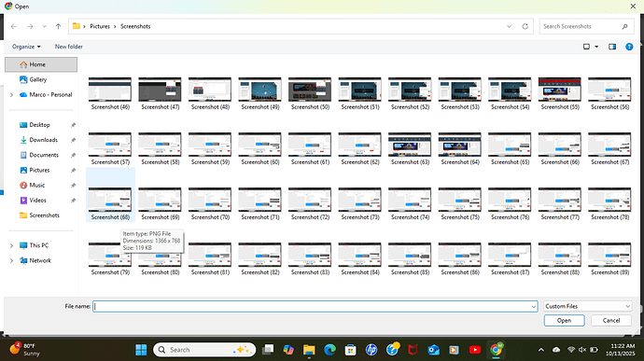Open Copilot from the taskbar

(x=288, y=350)
